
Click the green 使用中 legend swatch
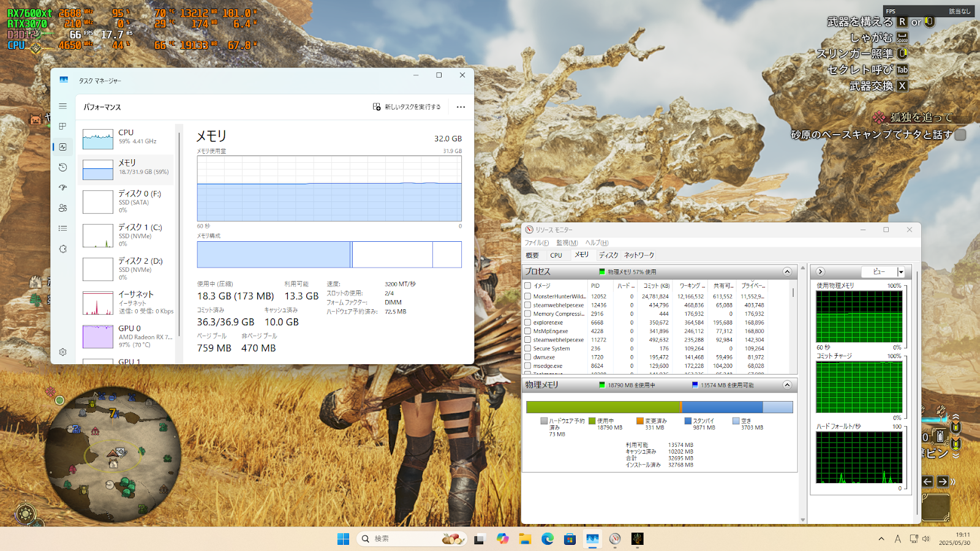point(592,421)
